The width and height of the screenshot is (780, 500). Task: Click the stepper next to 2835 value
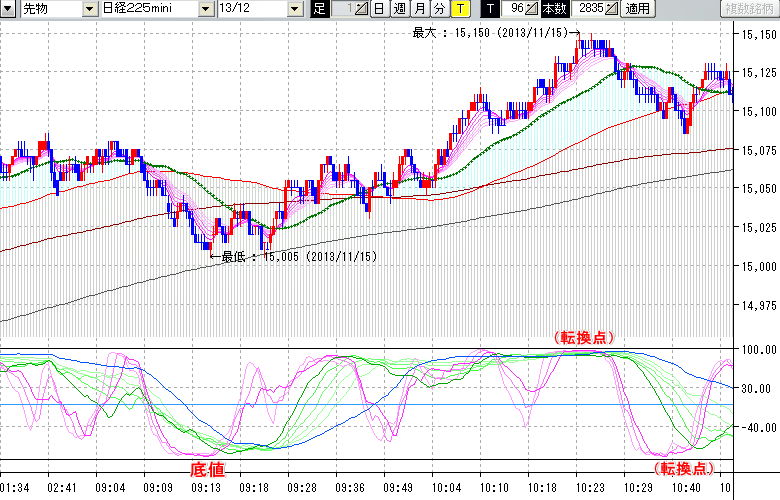pos(611,9)
